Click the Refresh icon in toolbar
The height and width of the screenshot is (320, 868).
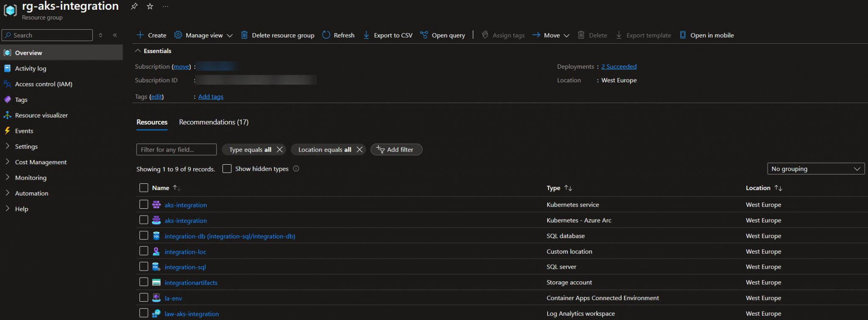click(326, 35)
